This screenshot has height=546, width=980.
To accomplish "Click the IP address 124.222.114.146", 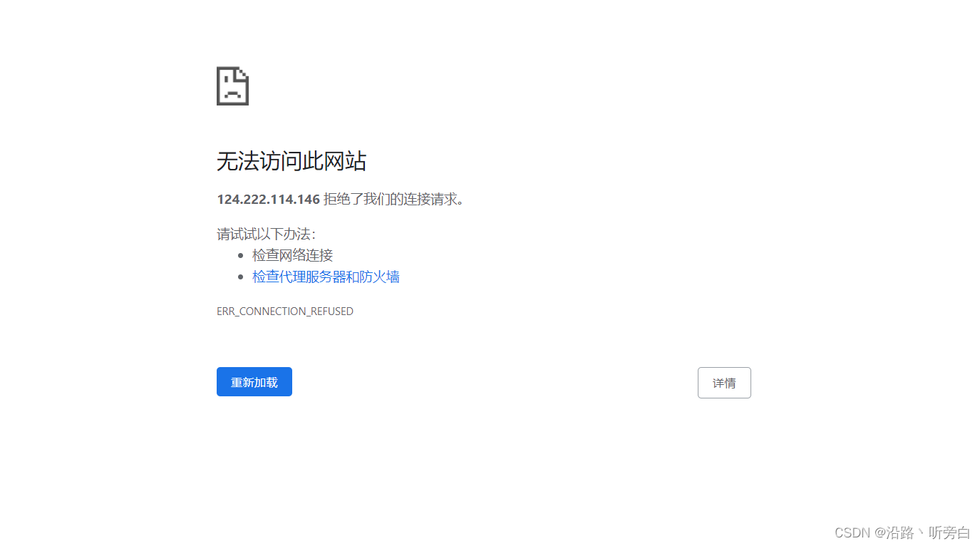I will tap(268, 199).
